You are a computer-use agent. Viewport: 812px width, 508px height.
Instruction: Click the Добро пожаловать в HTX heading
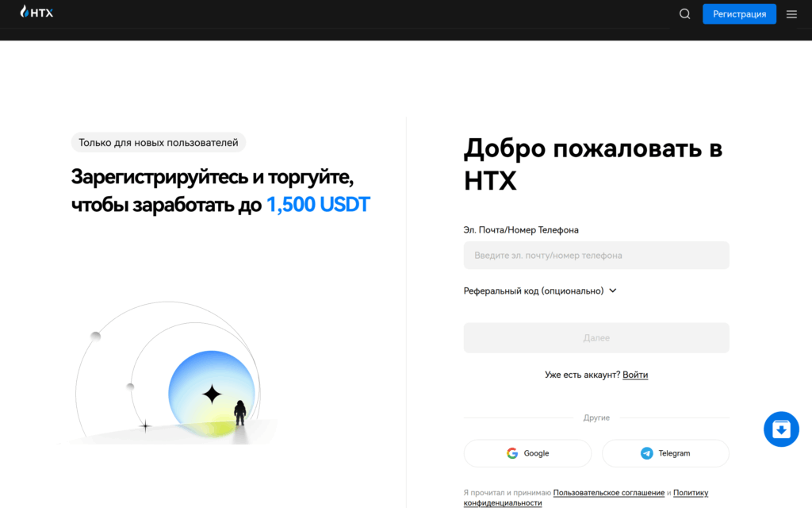coord(593,164)
